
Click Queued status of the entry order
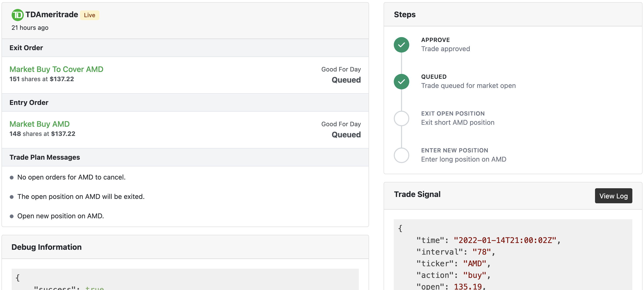click(346, 135)
